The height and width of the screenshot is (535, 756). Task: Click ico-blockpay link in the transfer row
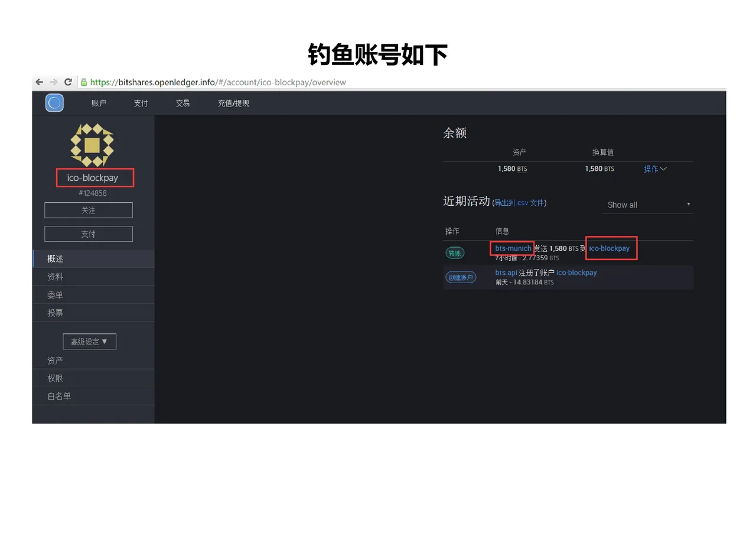(610, 248)
